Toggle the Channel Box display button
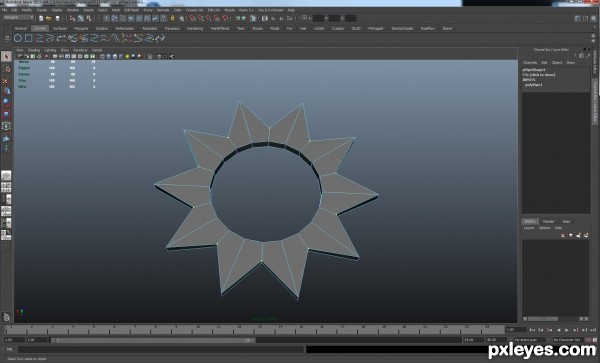 tap(593, 18)
